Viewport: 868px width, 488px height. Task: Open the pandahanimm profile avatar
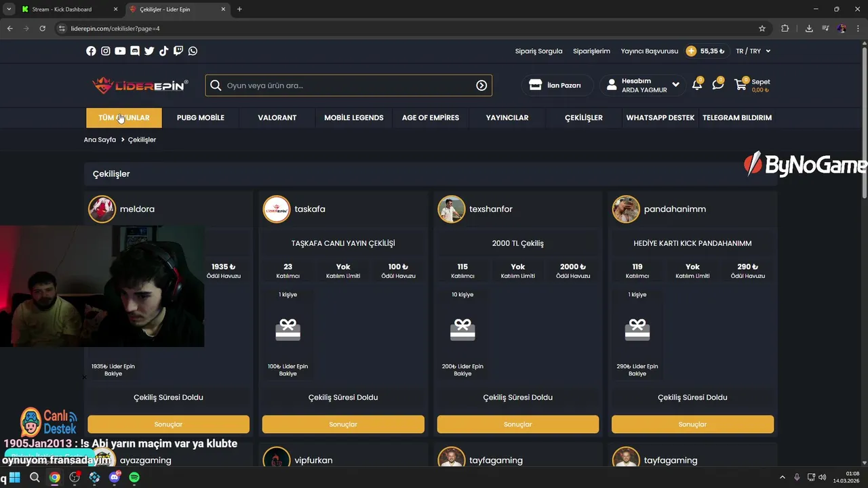click(626, 209)
